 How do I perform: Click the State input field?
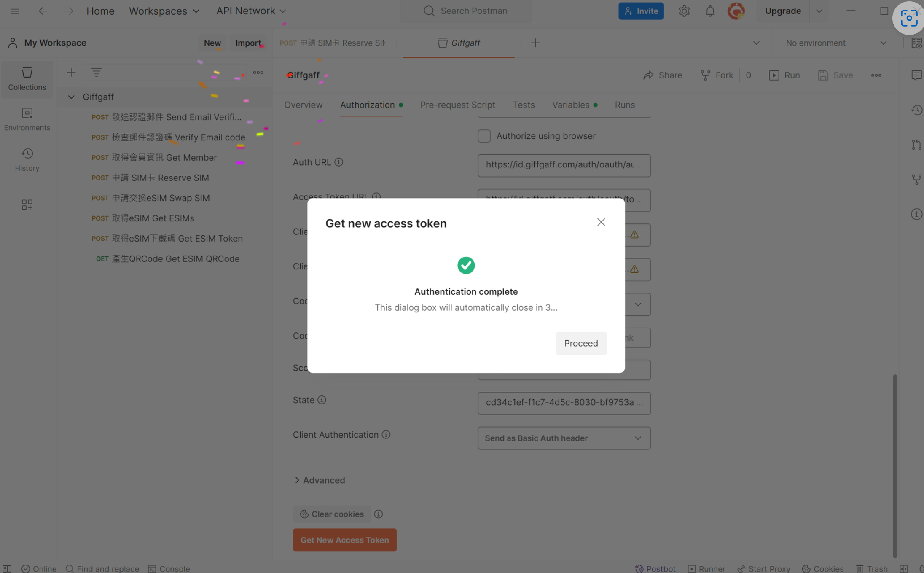tap(564, 403)
